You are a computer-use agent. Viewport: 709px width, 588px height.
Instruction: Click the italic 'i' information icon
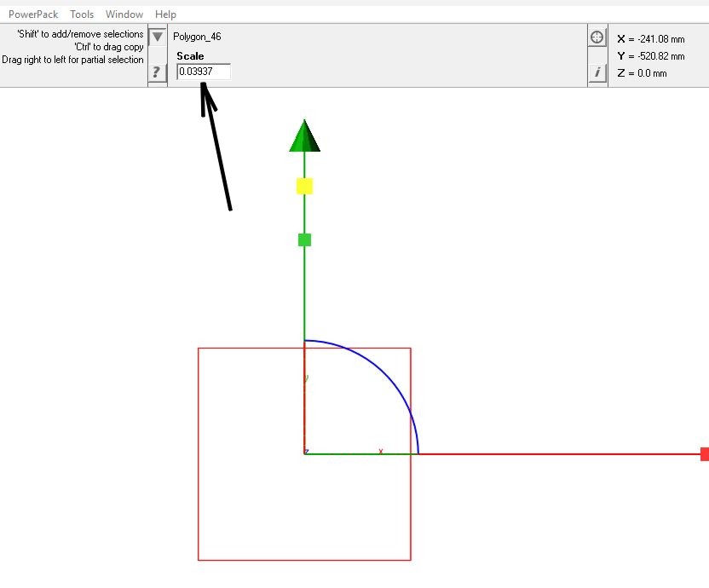(597, 72)
